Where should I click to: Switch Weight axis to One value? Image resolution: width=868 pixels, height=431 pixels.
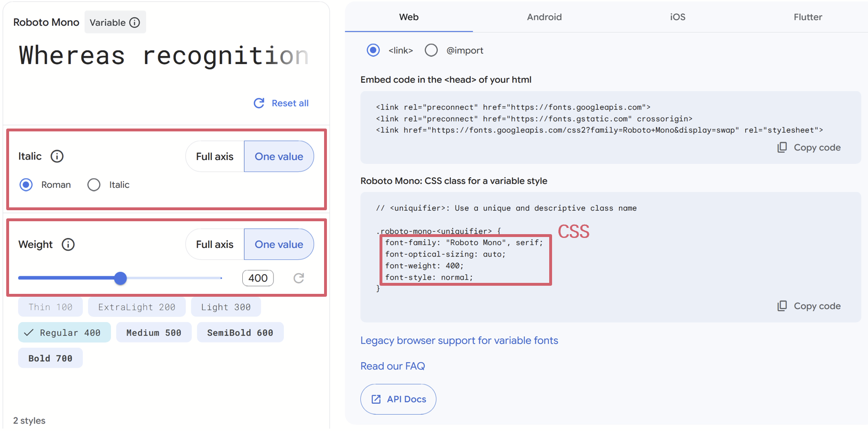pos(279,244)
